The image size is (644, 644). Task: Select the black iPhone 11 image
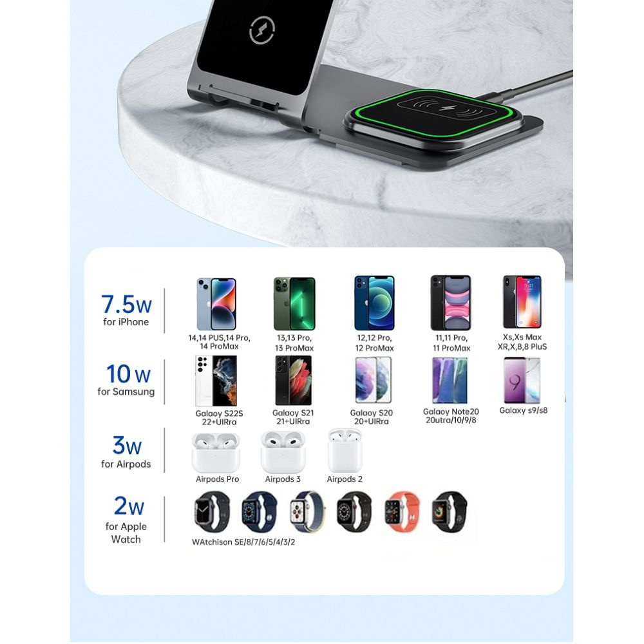(x=451, y=303)
